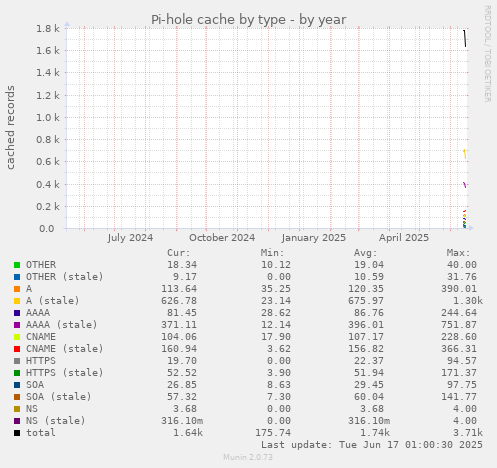This screenshot has width=497, height=468.
Task: Click the 'NS (stale)' legend label
Action: click(x=56, y=421)
